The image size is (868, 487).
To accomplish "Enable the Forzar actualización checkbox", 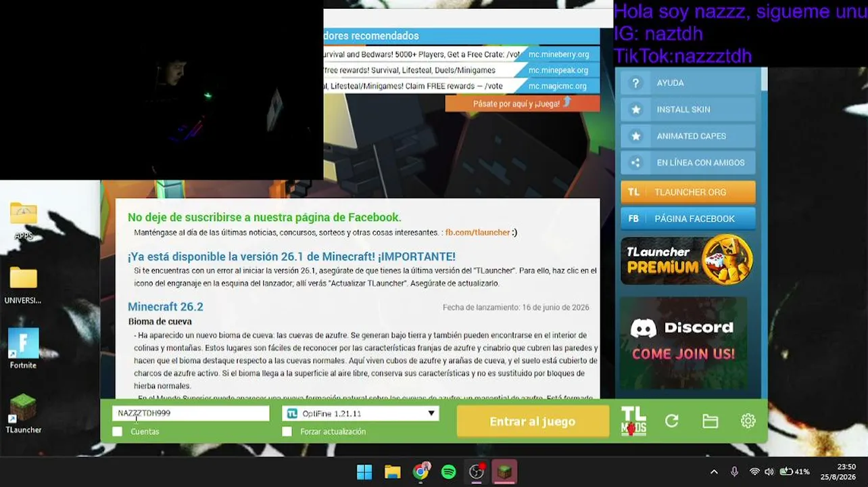I will (287, 432).
